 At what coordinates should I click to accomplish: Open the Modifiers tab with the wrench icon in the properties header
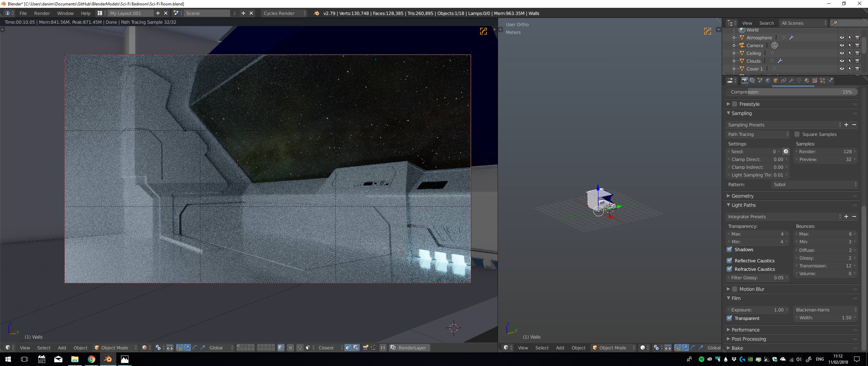[791, 81]
